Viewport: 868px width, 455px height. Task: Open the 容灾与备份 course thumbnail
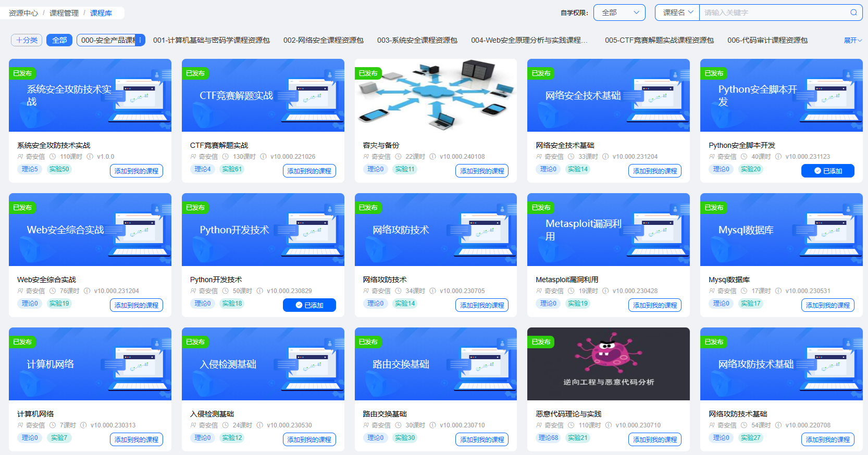(x=436, y=95)
